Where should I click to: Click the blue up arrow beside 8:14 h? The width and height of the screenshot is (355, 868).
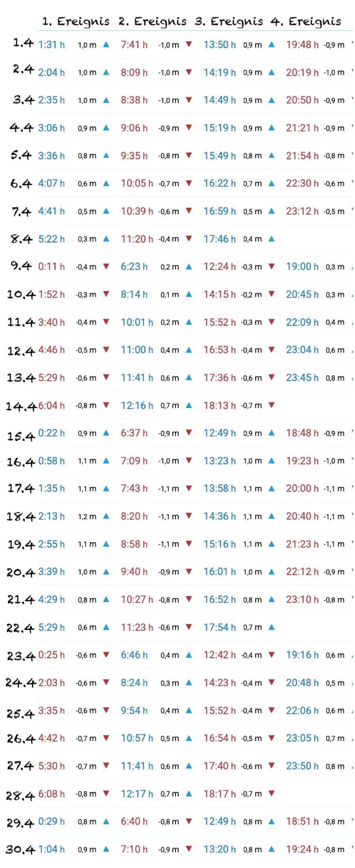pos(189,294)
